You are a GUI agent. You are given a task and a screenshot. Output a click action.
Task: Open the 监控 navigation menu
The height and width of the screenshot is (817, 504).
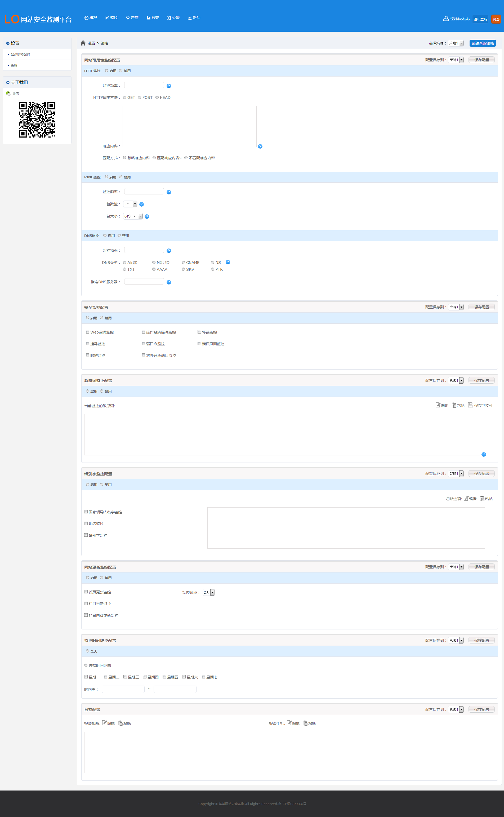click(111, 18)
